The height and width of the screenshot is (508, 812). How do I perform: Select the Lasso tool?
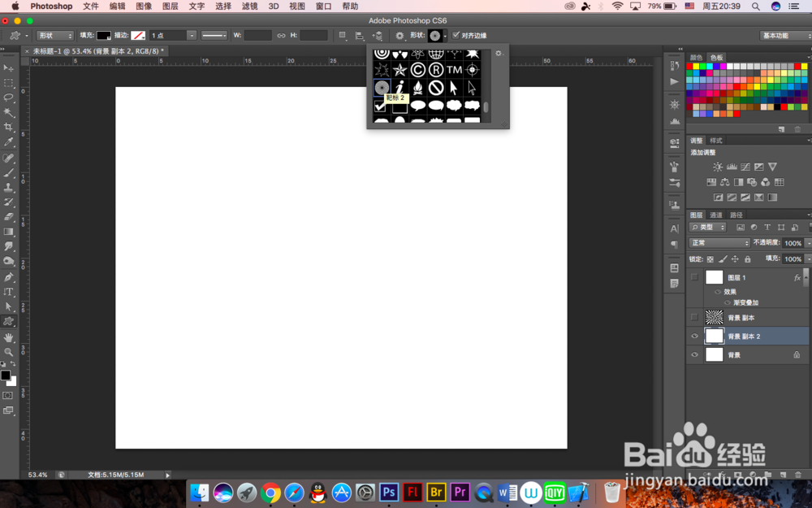tap(8, 98)
